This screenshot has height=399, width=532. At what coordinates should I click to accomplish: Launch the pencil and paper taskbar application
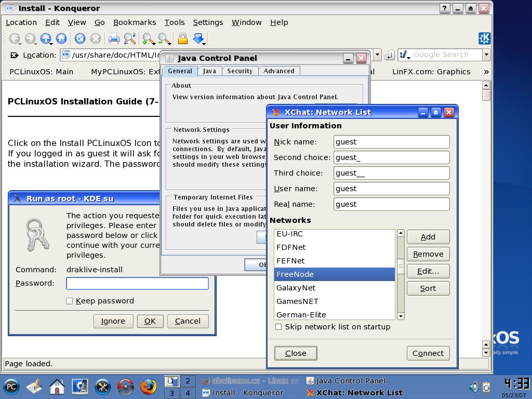coord(34,387)
